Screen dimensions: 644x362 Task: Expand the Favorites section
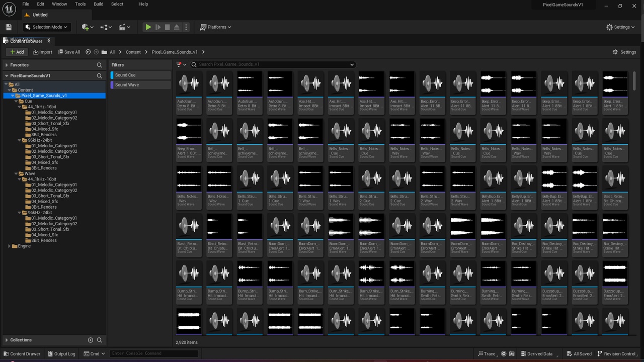coord(6,65)
